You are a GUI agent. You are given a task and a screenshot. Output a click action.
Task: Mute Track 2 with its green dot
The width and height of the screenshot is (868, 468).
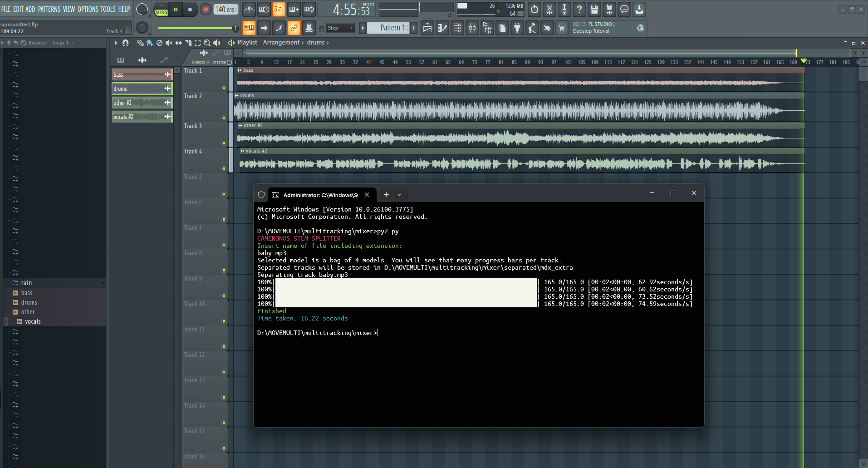(224, 118)
